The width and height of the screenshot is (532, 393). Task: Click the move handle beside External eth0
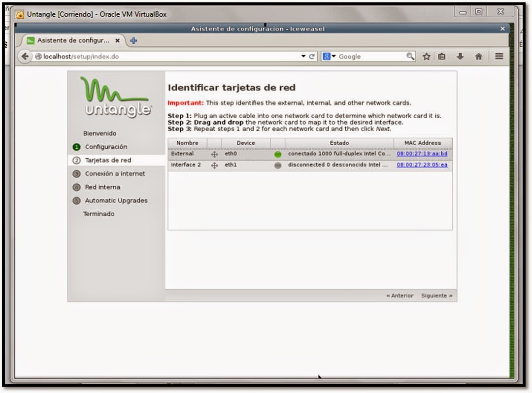(214, 154)
